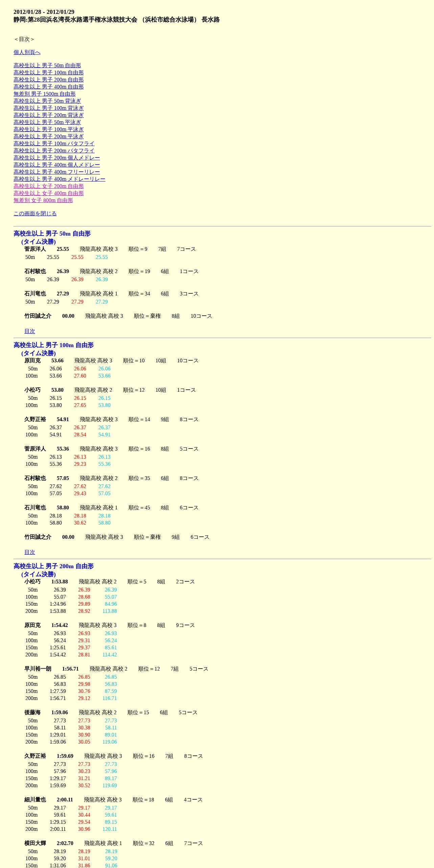
Task: Go to 高校生以上 男子 400m 自由形
Action: (x=49, y=87)
